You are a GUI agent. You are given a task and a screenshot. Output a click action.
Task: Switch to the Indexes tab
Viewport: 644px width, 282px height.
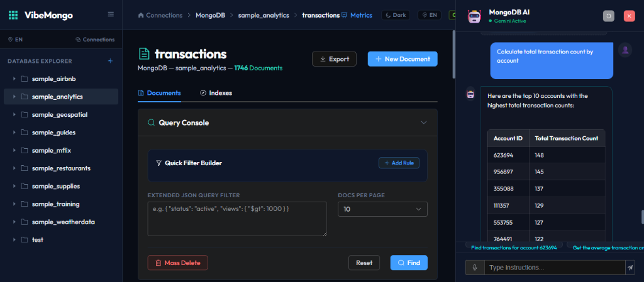click(216, 93)
